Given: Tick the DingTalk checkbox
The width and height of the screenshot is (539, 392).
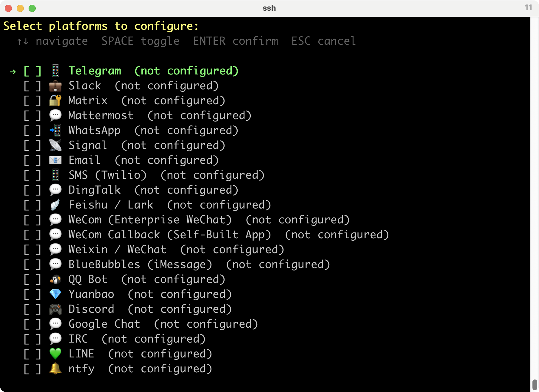Looking at the screenshot, I should coord(32,190).
